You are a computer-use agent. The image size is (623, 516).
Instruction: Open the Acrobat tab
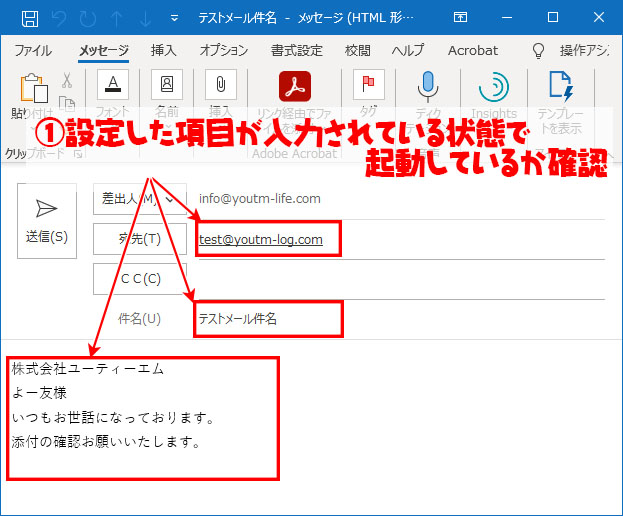coord(473,51)
